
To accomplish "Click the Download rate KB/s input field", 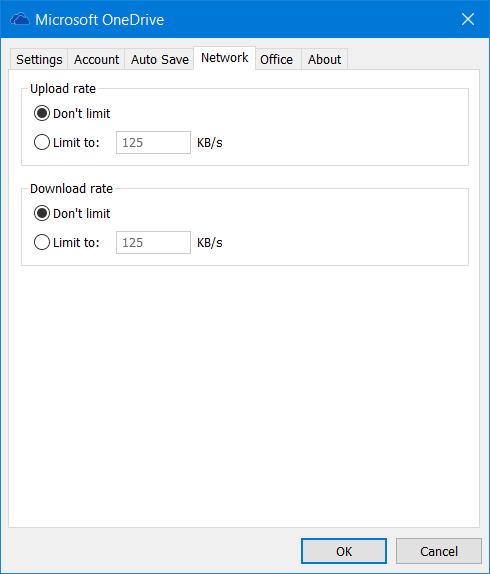I will click(x=153, y=242).
